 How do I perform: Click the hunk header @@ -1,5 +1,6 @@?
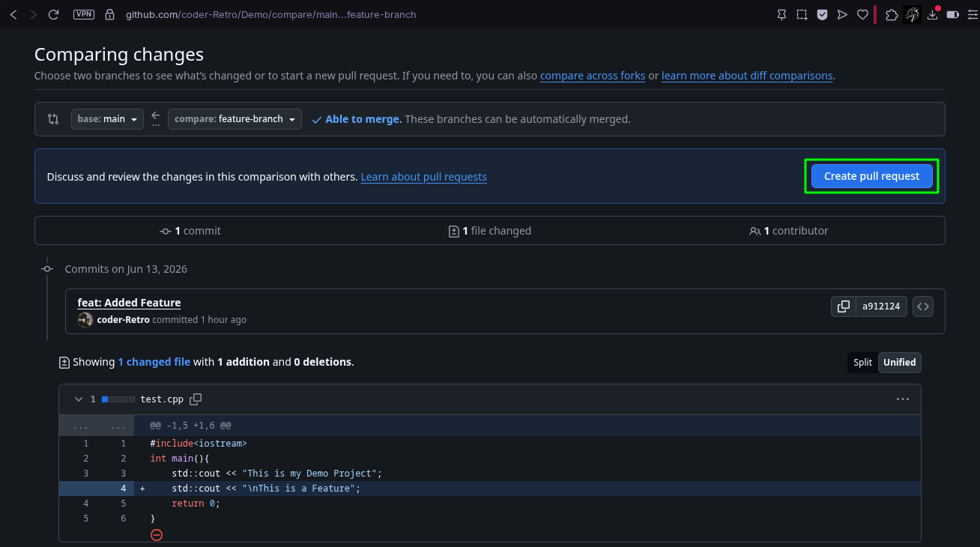(190, 425)
